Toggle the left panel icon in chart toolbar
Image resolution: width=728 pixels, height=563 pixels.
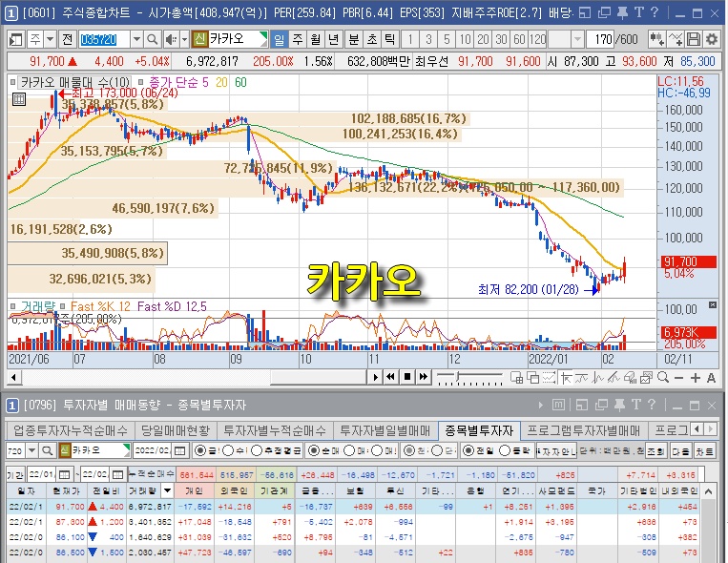click(16, 39)
